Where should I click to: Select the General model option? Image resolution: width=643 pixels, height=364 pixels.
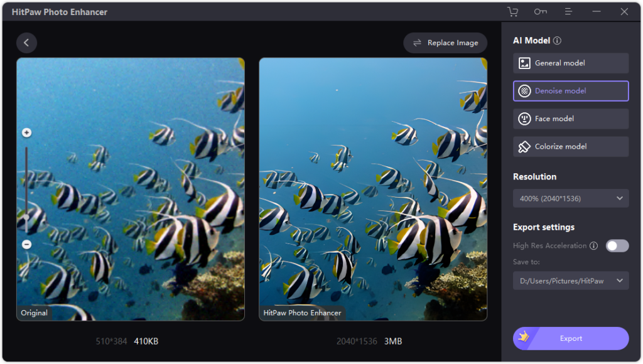(x=570, y=63)
